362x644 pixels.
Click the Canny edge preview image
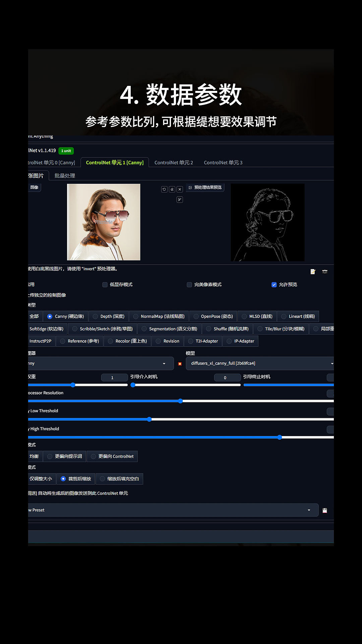tap(267, 222)
